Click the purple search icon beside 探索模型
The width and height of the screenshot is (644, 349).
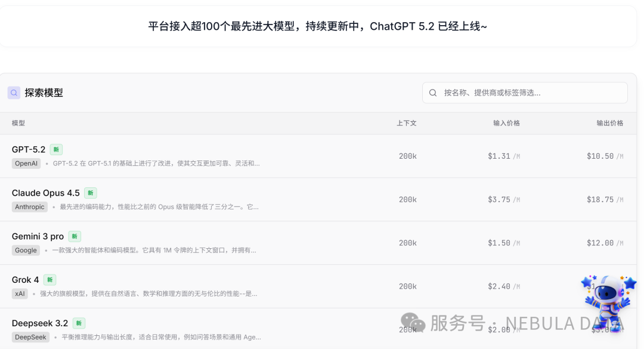pos(14,92)
